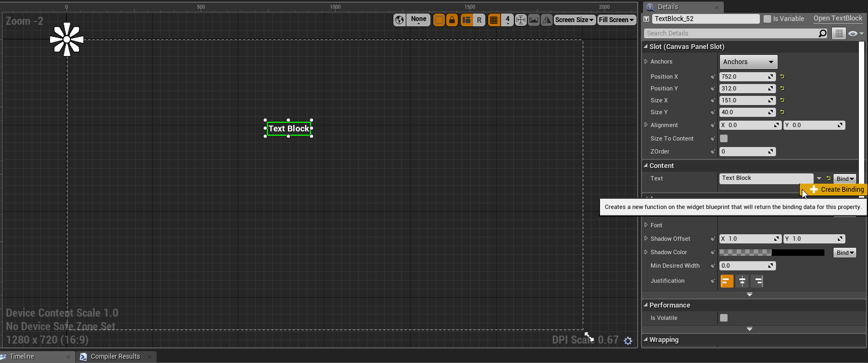Enable the Is Volatile checkbox
The width and height of the screenshot is (868, 363).
coord(724,318)
